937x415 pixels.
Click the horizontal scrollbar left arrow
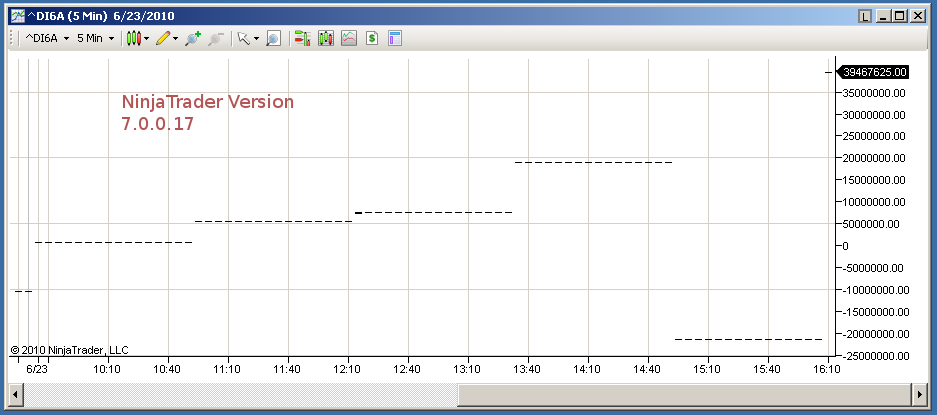[16, 394]
